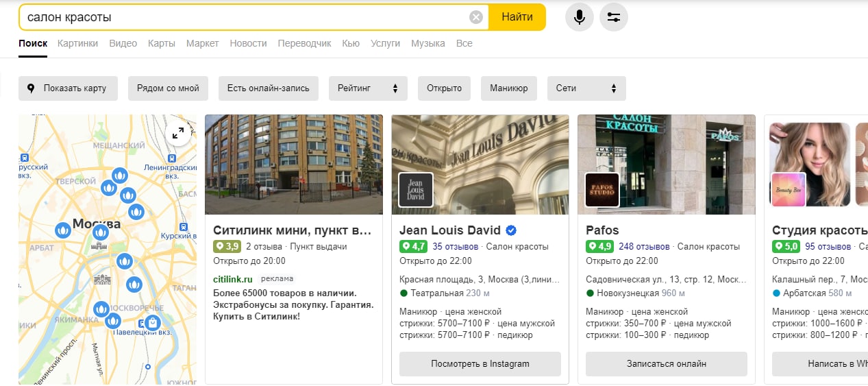Toggle the Маникюр filter
The height and width of the screenshot is (386, 868).
click(509, 88)
